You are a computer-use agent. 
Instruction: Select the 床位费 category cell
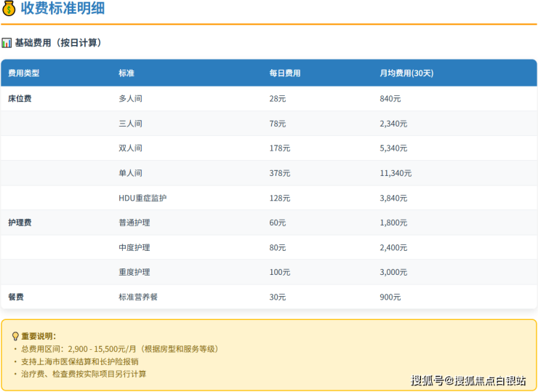(20, 98)
